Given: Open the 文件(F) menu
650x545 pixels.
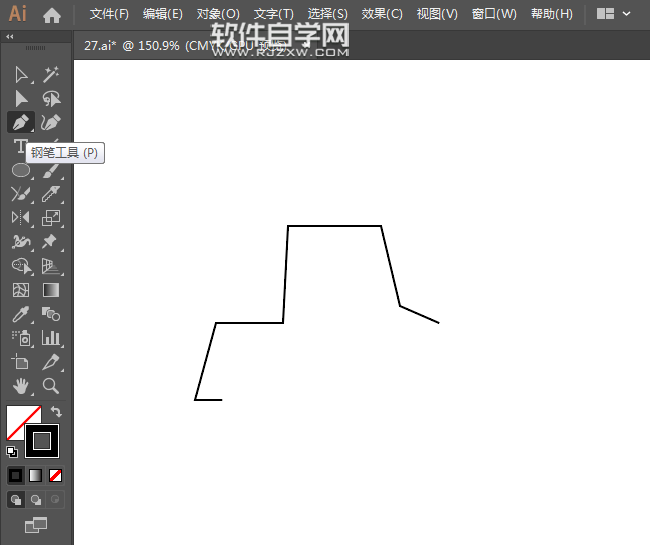Looking at the screenshot, I should point(109,14).
